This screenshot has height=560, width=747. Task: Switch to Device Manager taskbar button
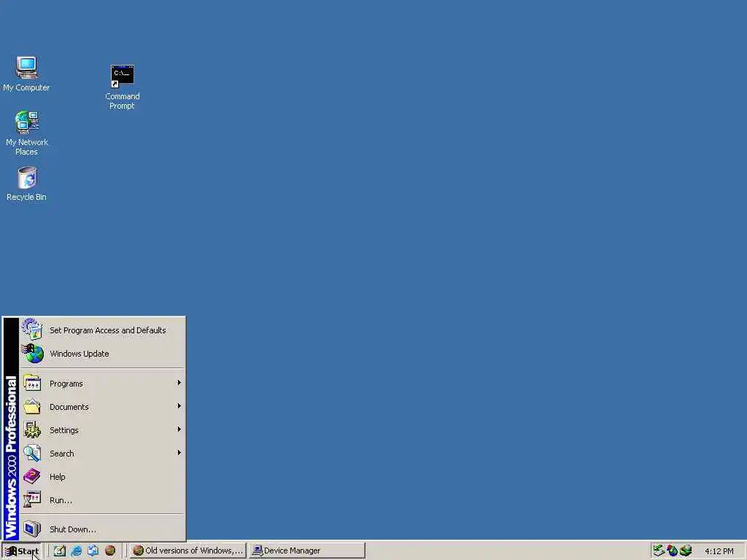[307, 551]
